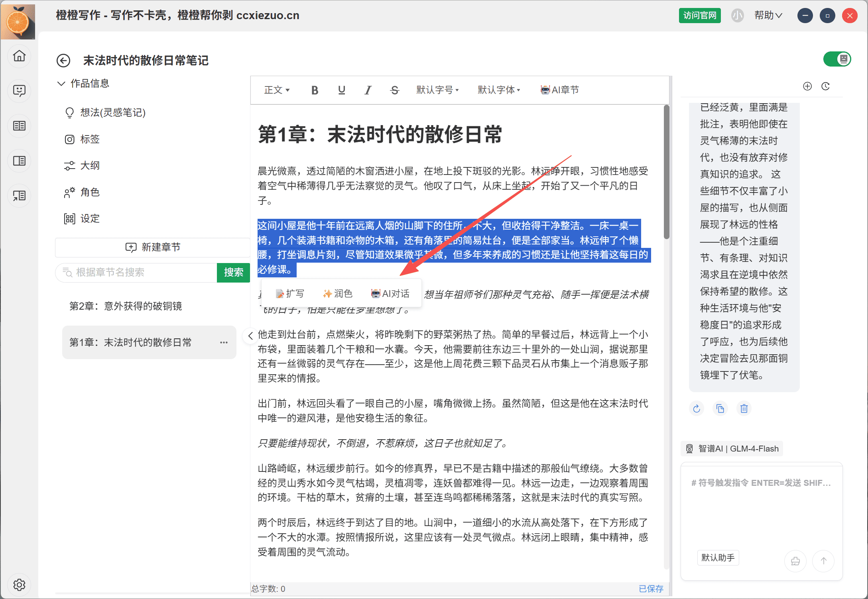The height and width of the screenshot is (599, 868).
Task: Open the home icon in sidebar
Action: pyautogui.click(x=19, y=56)
